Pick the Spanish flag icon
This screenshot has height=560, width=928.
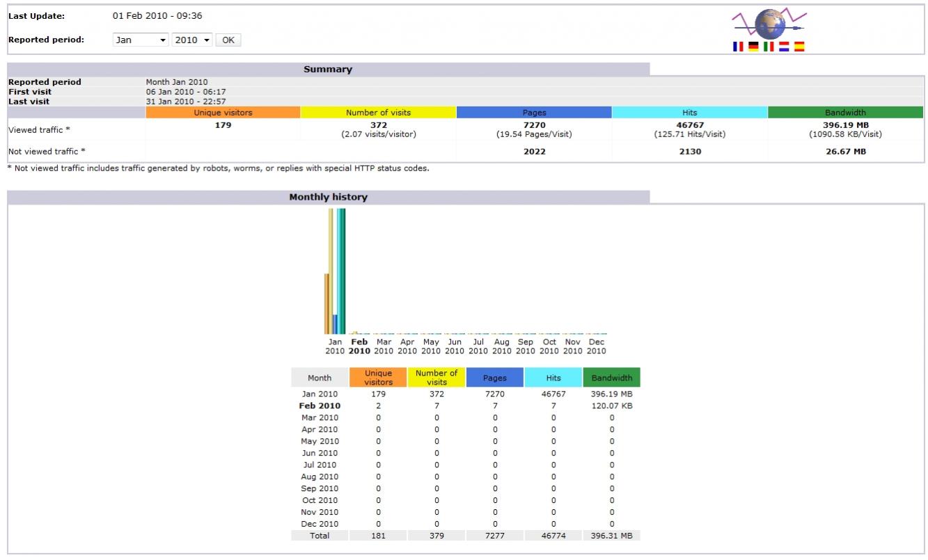[799, 47]
